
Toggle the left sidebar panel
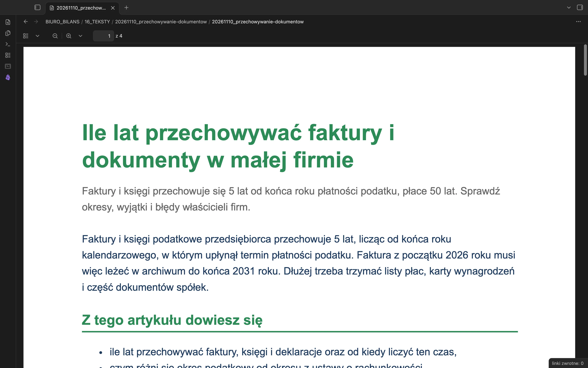(37, 8)
